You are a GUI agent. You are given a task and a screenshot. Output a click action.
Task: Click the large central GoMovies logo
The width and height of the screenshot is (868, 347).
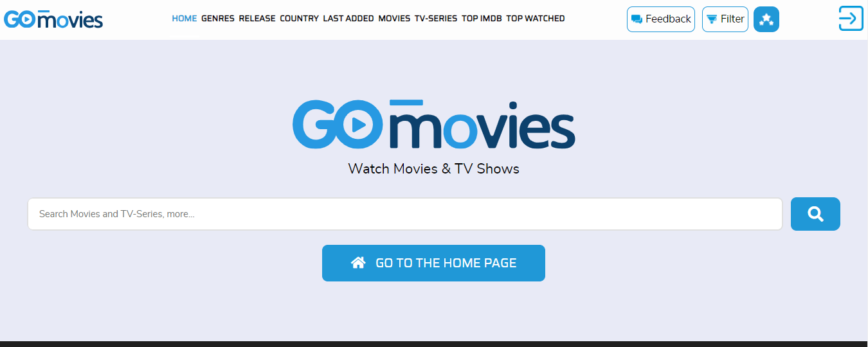pyautogui.click(x=434, y=123)
